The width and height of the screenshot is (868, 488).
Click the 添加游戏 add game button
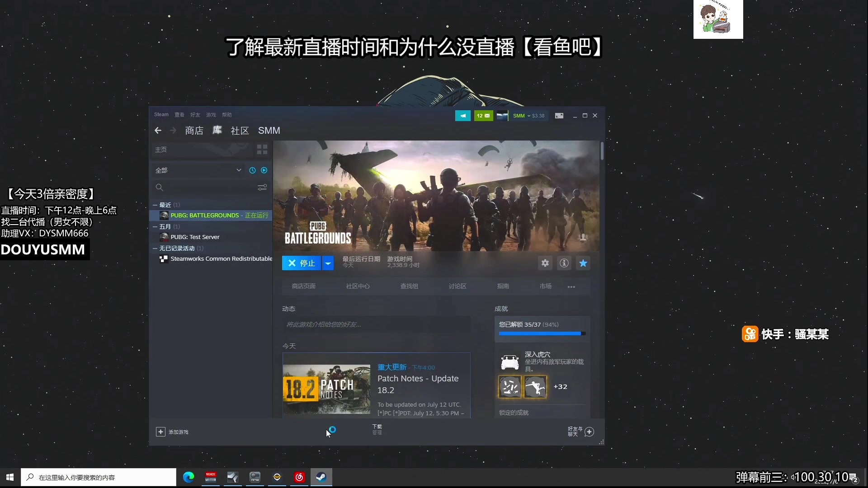click(x=172, y=432)
